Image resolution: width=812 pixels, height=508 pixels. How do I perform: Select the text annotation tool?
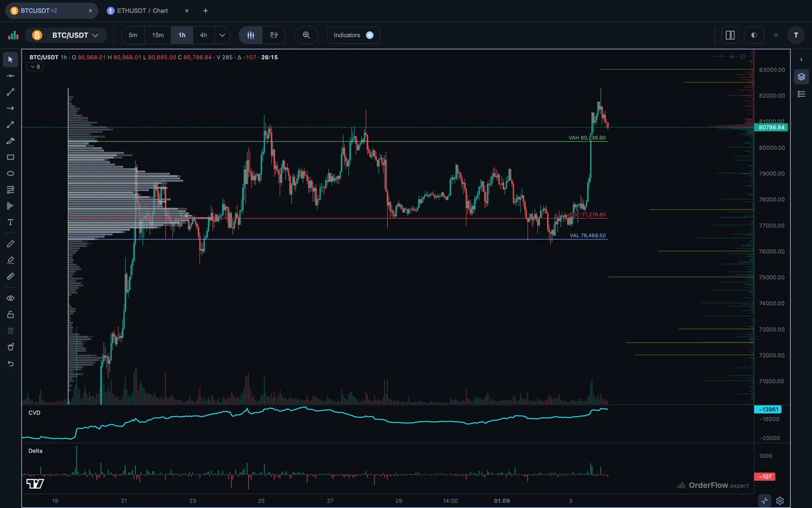[11, 222]
